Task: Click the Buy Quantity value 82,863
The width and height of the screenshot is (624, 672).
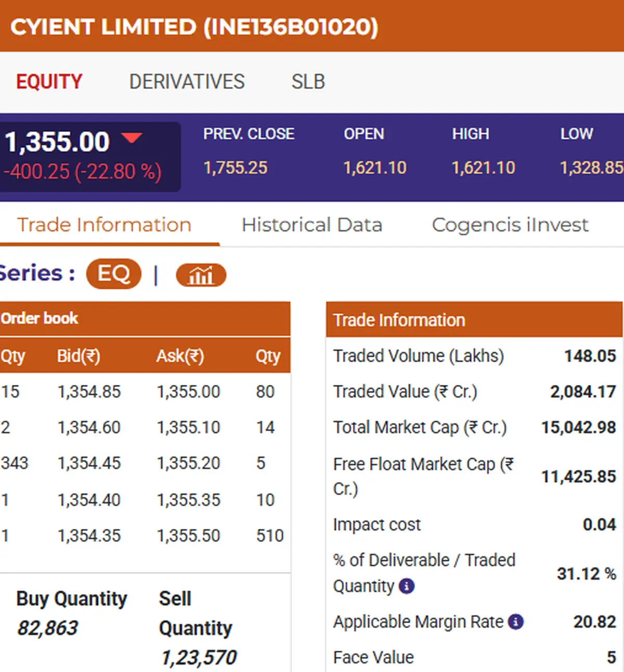Action: [47, 628]
